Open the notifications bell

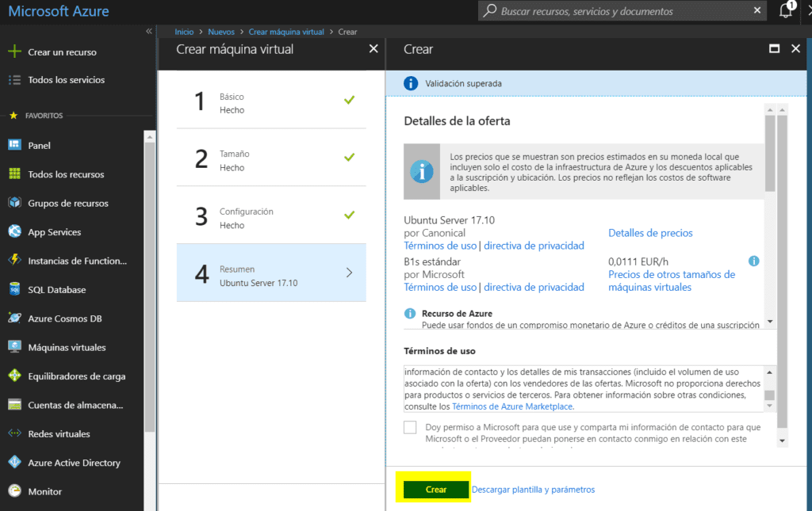click(x=786, y=10)
